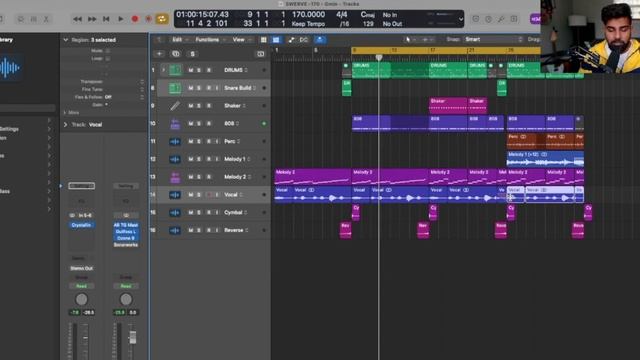Click the playhead marker in ruler
Viewport: 640px width, 360px height.
[379, 58]
